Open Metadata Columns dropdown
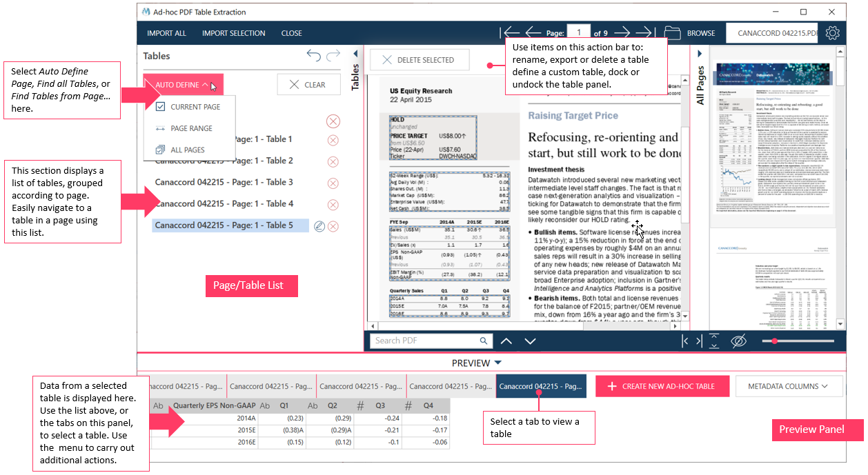The width and height of the screenshot is (868, 475). 789,386
